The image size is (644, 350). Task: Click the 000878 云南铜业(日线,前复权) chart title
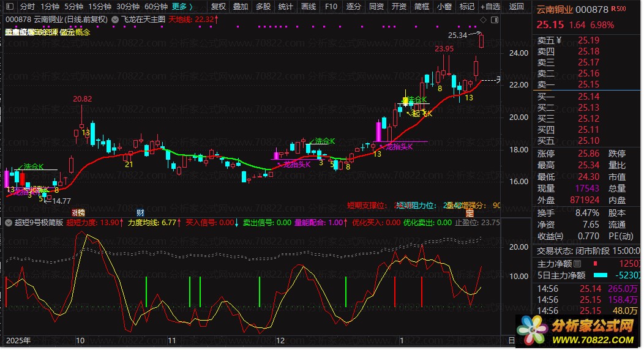pyautogui.click(x=56, y=20)
